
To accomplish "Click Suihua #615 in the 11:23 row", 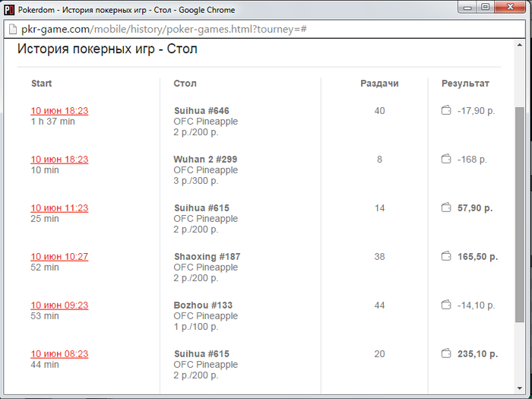I will pyautogui.click(x=201, y=208).
